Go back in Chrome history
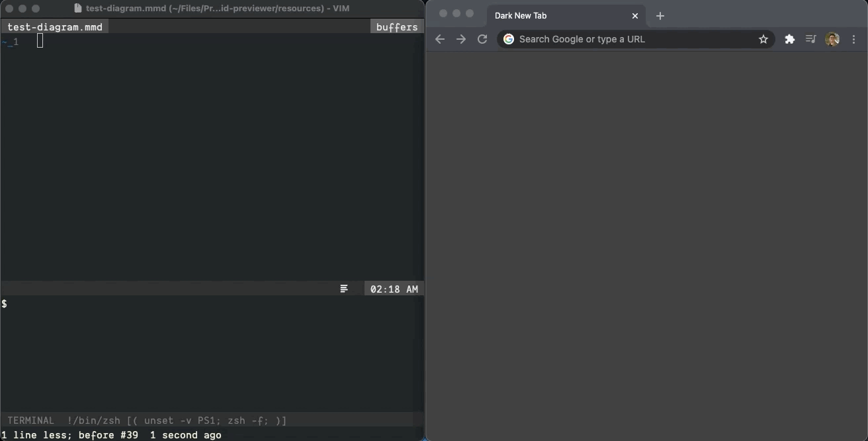Image resolution: width=868 pixels, height=441 pixels. [440, 39]
